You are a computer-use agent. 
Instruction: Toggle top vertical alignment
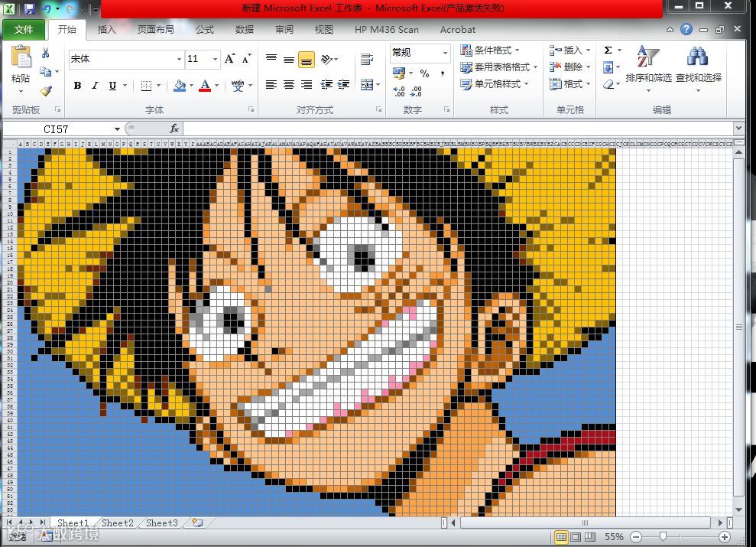point(271,60)
